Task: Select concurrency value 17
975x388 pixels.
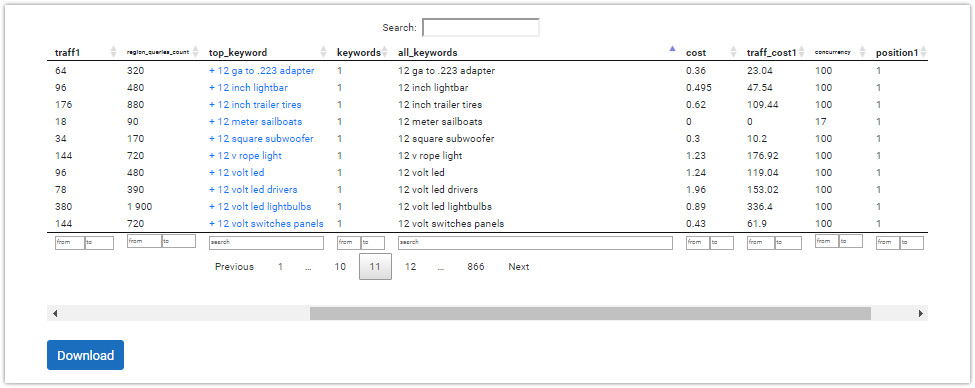Action: tap(821, 121)
